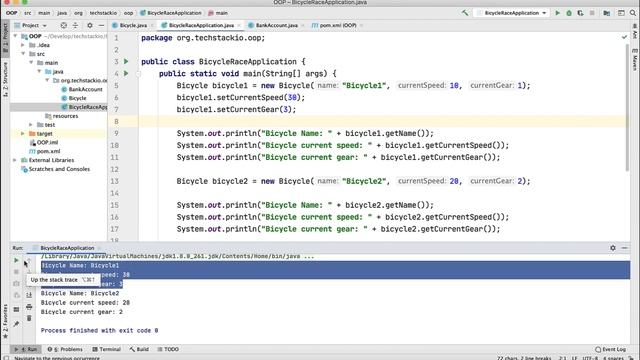This screenshot has width=640, height=360.
Task: Collapse the main folder in the tree
Action: 31,63
